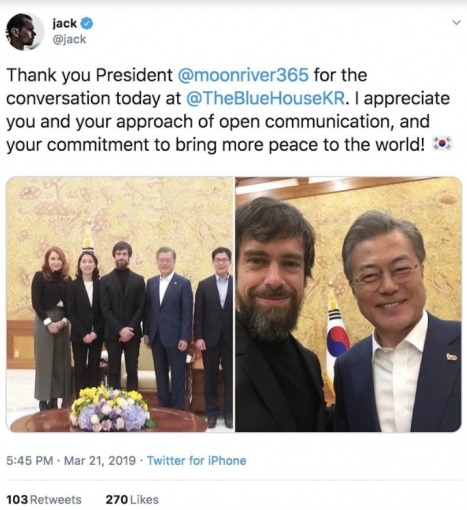Click the South Korea flag emoji
This screenshot has width=467, height=510.
442,143
